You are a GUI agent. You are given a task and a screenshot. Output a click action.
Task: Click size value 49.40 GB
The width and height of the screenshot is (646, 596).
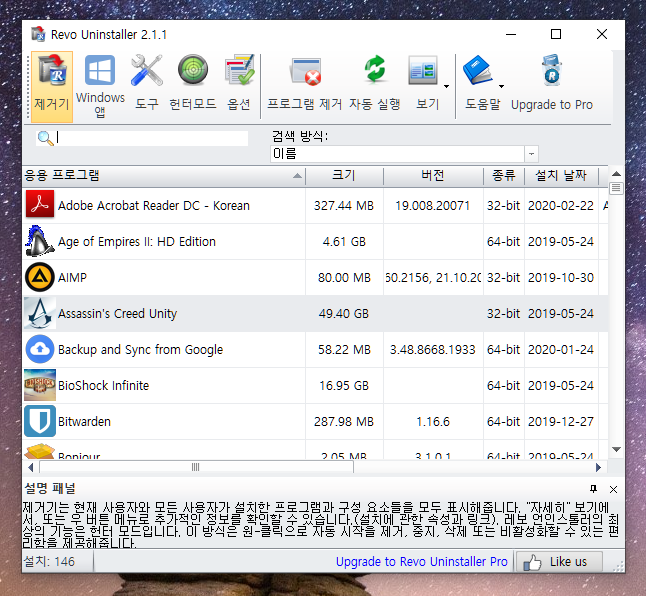[x=344, y=313]
